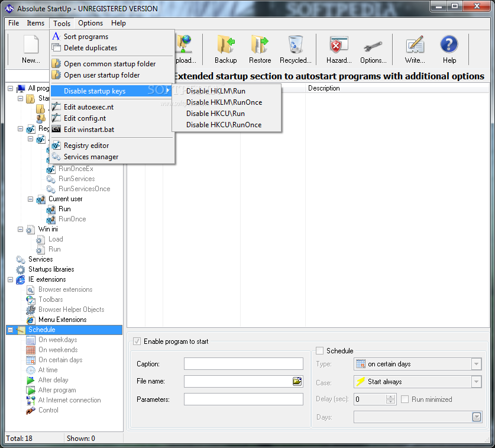Select On certain days tree item
The height and width of the screenshot is (448, 495).
point(60,360)
